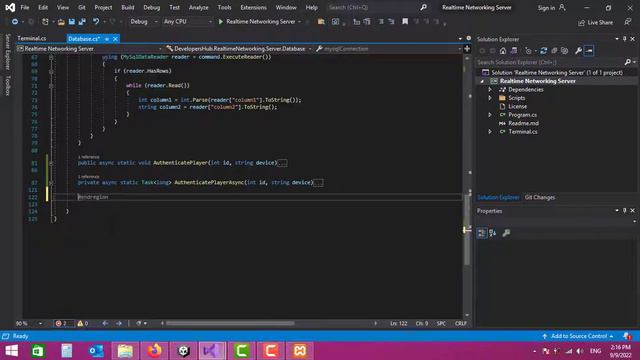
Task: Click the split editor icon above scrollbar
Action: pyautogui.click(x=467, y=49)
